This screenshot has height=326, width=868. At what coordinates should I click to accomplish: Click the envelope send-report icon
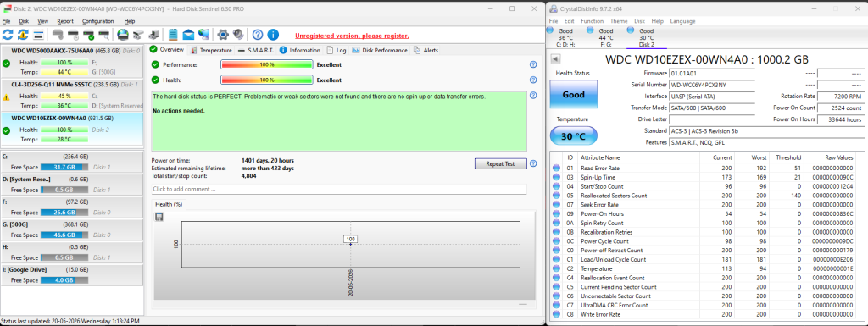(x=189, y=35)
